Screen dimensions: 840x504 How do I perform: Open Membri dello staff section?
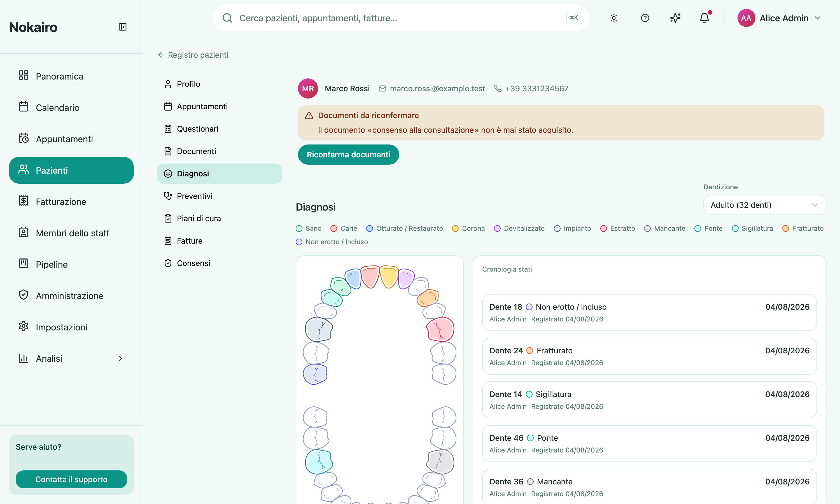pos(71,233)
